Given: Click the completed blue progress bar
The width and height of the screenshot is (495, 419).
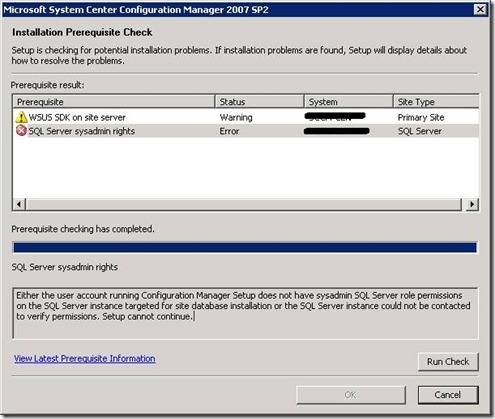Looking at the screenshot, I should [245, 248].
